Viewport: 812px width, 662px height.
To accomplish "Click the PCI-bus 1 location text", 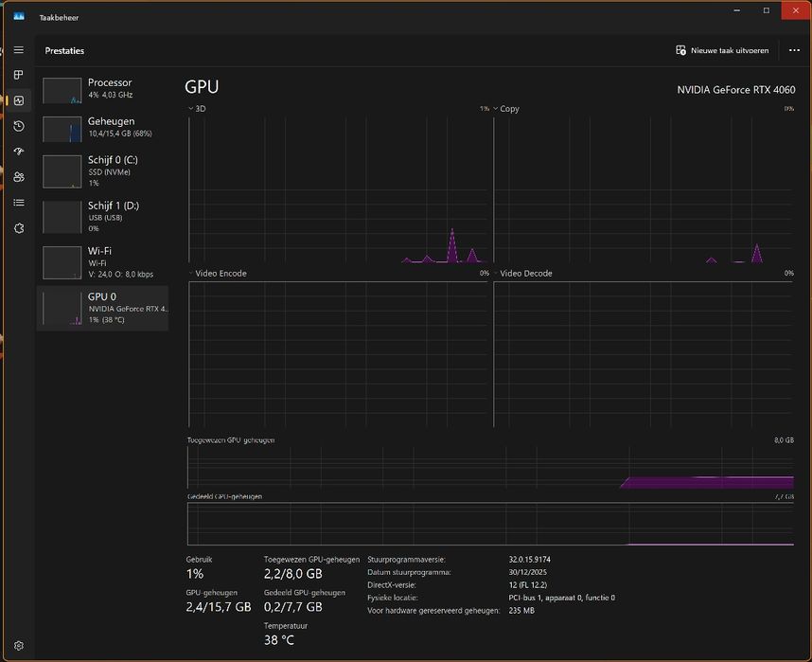I will (x=562, y=598).
